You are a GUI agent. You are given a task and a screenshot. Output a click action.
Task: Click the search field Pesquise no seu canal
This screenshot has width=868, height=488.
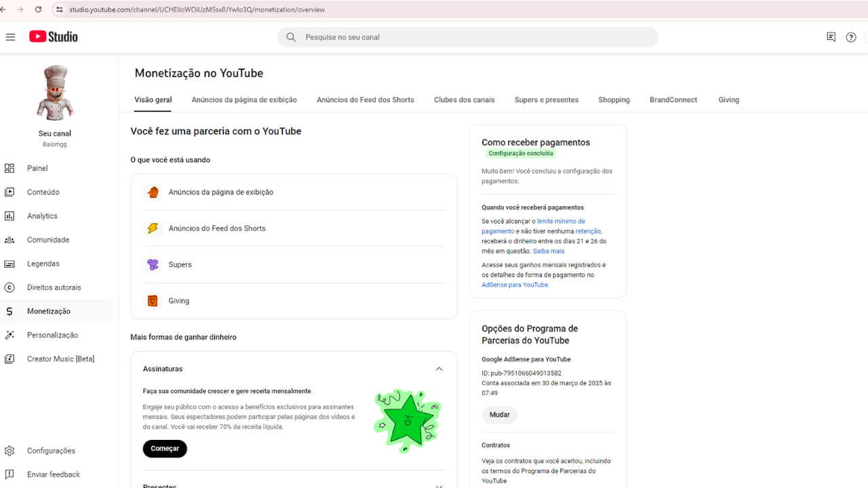(x=468, y=37)
